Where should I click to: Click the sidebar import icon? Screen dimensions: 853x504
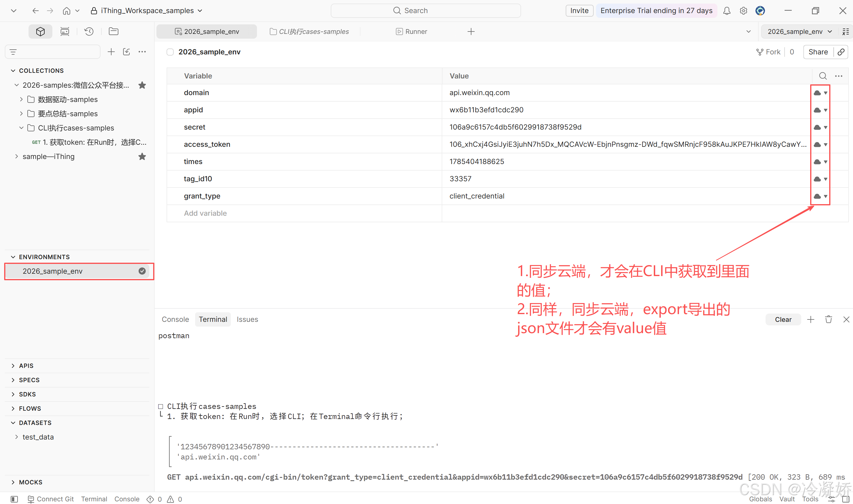point(126,52)
